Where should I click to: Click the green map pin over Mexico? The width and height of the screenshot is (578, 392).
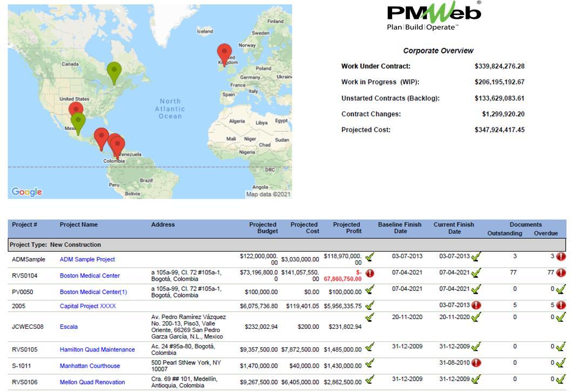click(78, 124)
